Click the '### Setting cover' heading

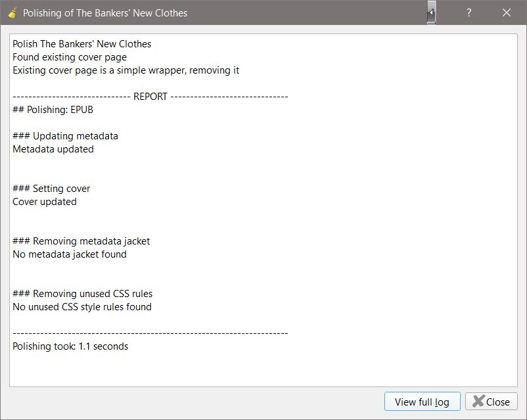51,189
